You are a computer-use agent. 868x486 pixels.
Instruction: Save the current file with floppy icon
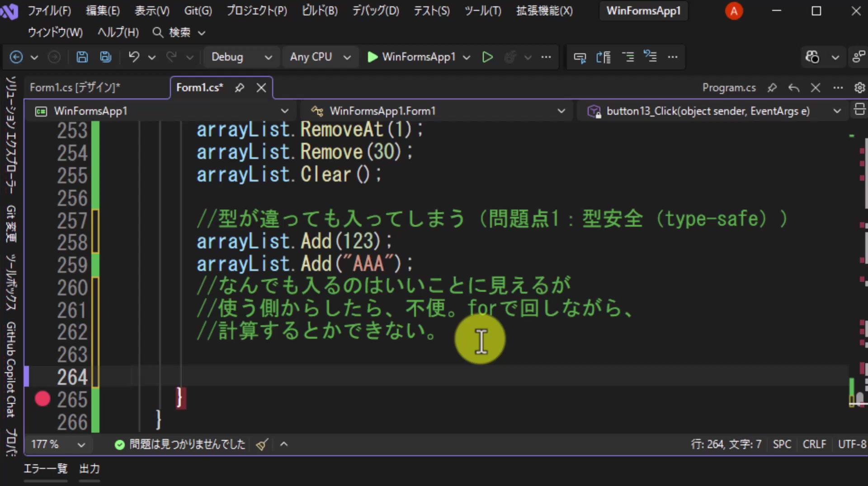[82, 57]
